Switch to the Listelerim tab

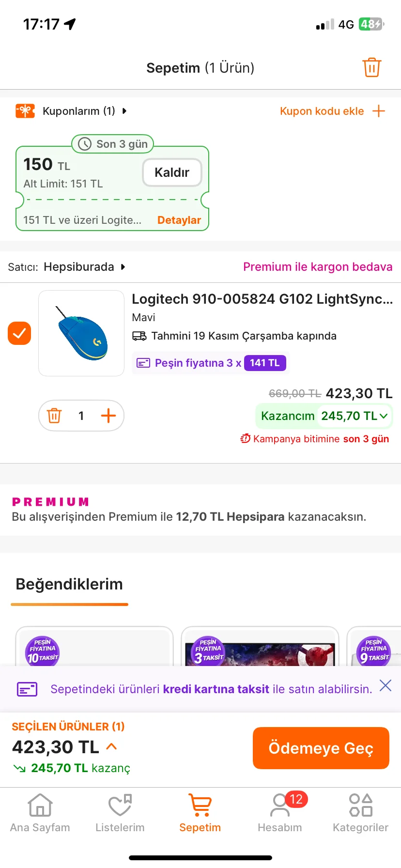[120, 813]
